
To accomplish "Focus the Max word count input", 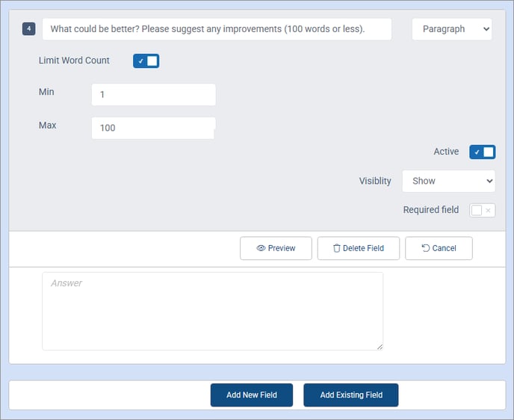I will tap(153, 128).
